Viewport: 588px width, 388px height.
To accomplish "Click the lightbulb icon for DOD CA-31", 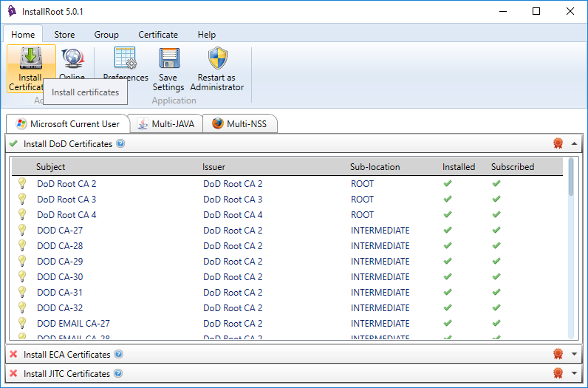I will [22, 292].
